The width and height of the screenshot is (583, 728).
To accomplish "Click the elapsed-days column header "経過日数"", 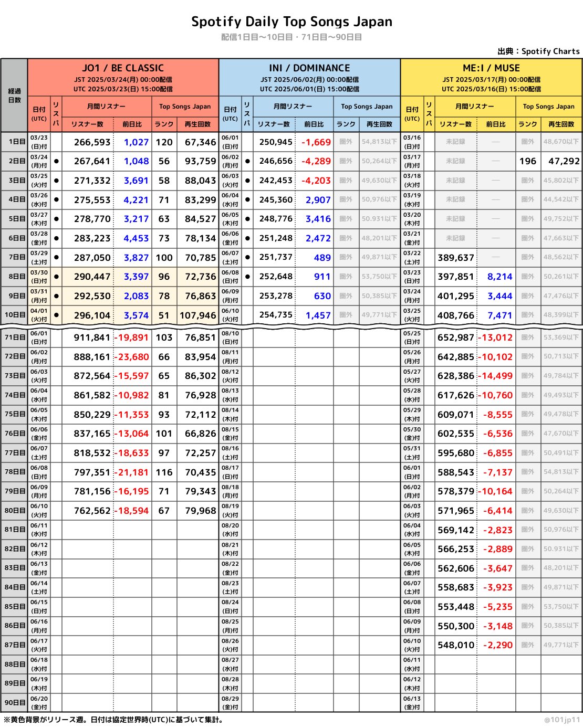I will click(14, 96).
